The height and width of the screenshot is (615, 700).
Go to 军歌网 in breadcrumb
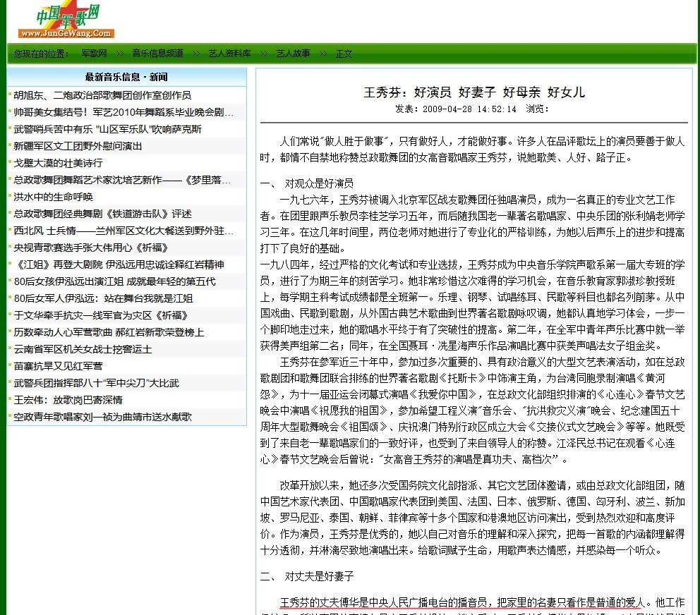(94, 54)
